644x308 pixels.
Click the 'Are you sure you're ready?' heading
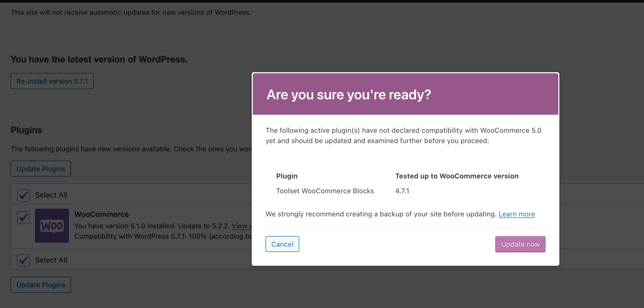point(349,95)
